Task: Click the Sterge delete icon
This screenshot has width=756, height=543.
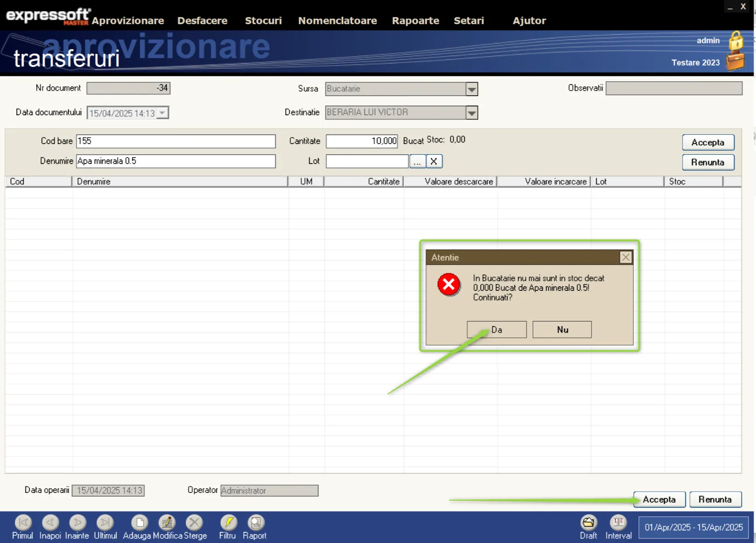Action: pyautogui.click(x=194, y=523)
